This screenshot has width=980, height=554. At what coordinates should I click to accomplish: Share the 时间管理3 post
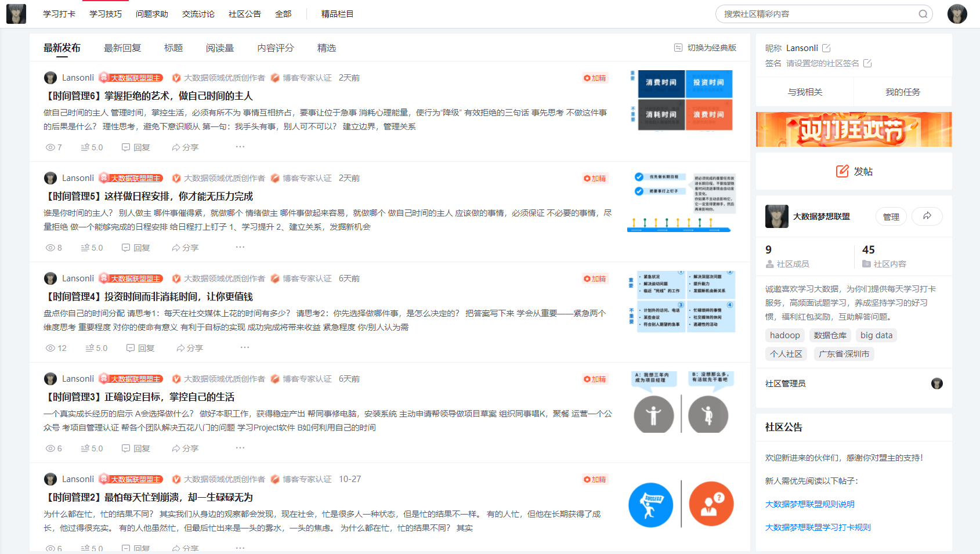point(185,448)
